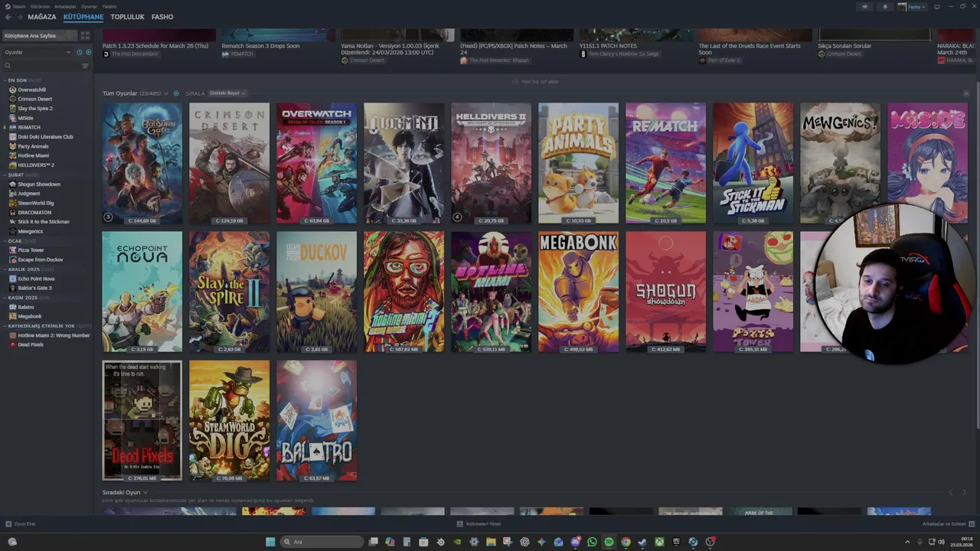Open the Crimson Desert game cover

click(230, 163)
